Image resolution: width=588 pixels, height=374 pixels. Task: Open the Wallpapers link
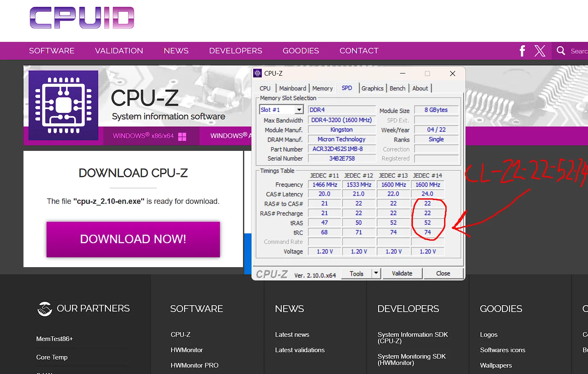tap(496, 365)
